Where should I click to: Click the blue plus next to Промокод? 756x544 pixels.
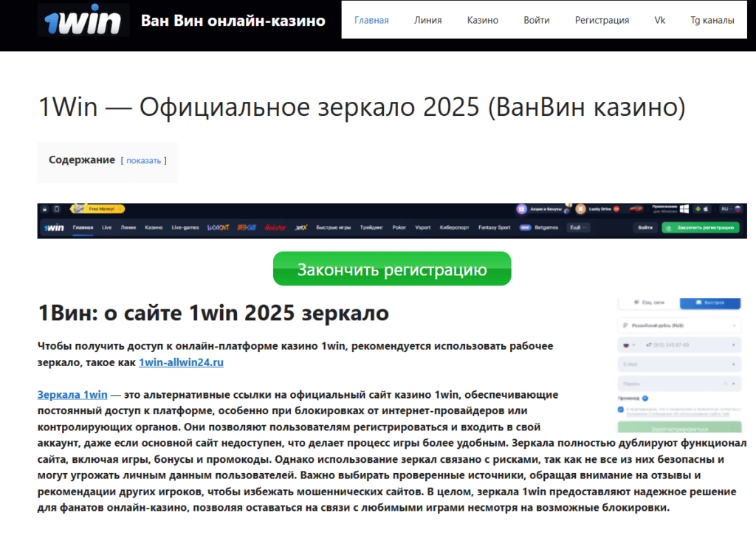point(645,398)
